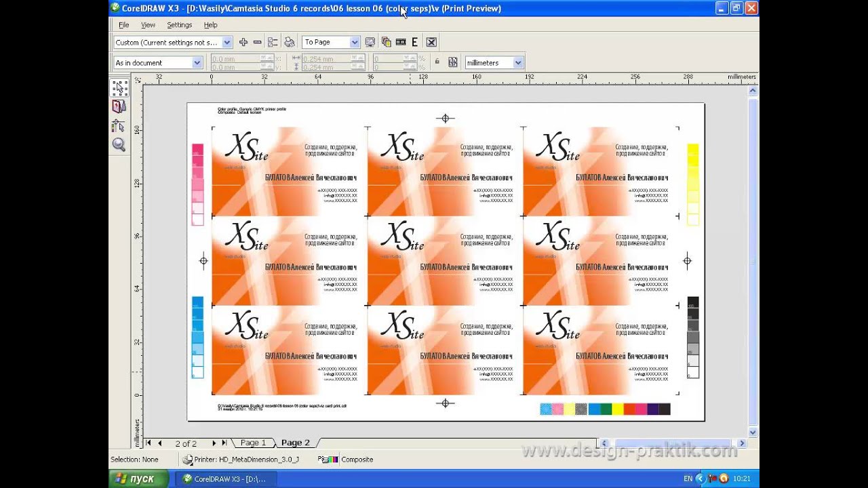Select the Page 2 tab
868x488 pixels.
(296, 443)
